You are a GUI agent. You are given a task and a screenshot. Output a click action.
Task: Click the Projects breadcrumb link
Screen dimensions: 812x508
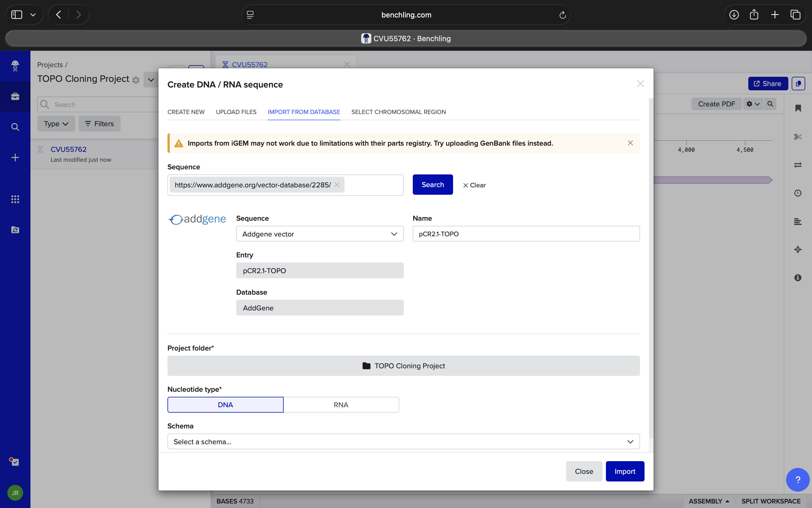pos(50,65)
